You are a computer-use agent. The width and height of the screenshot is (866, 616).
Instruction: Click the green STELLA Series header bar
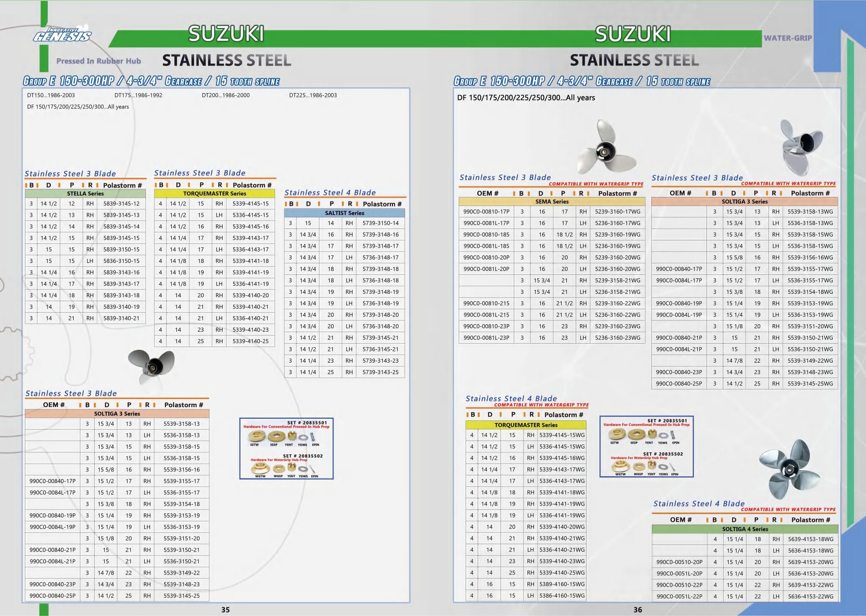pyautogui.click(x=85, y=194)
